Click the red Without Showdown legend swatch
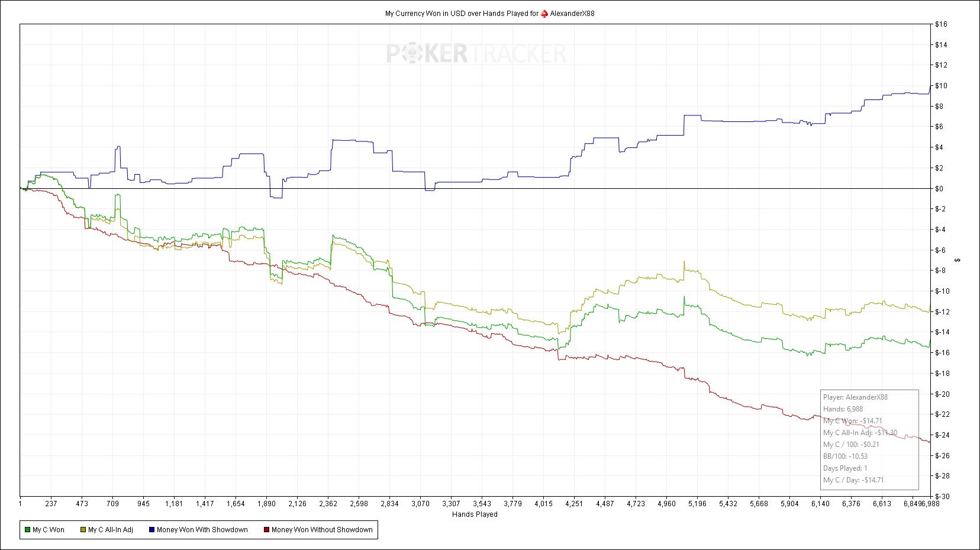Image resolution: width=980 pixels, height=550 pixels. coord(266,530)
